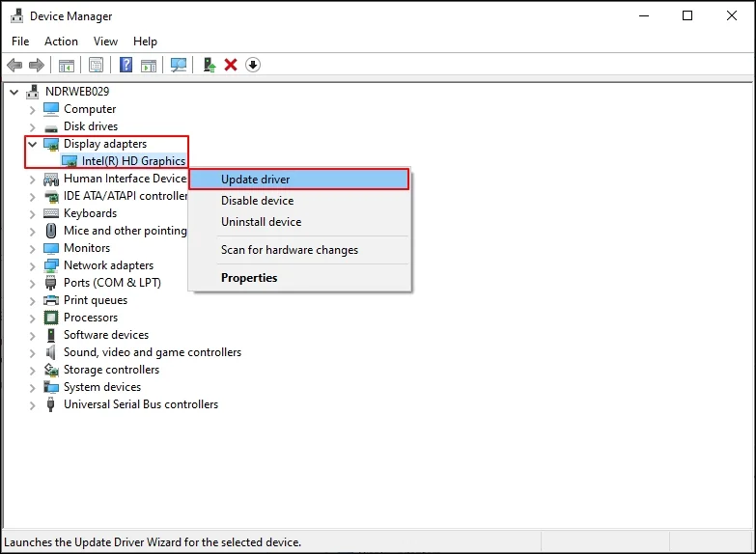This screenshot has width=756, height=554.
Task: Collapse the NDRWEB029 root node
Action: [x=14, y=92]
